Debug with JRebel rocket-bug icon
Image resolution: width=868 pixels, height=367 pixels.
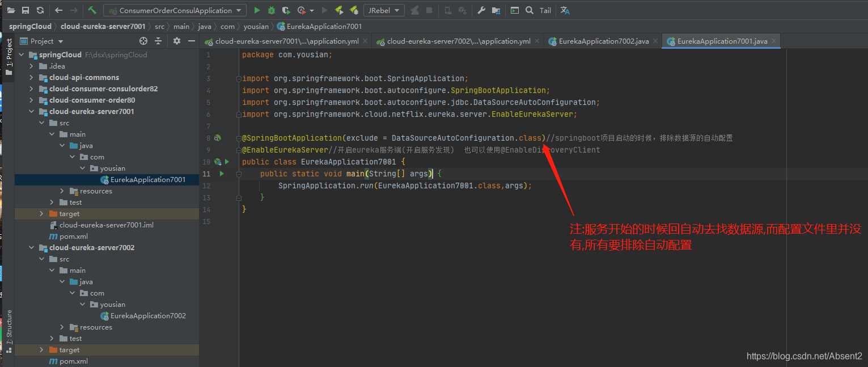click(x=354, y=10)
